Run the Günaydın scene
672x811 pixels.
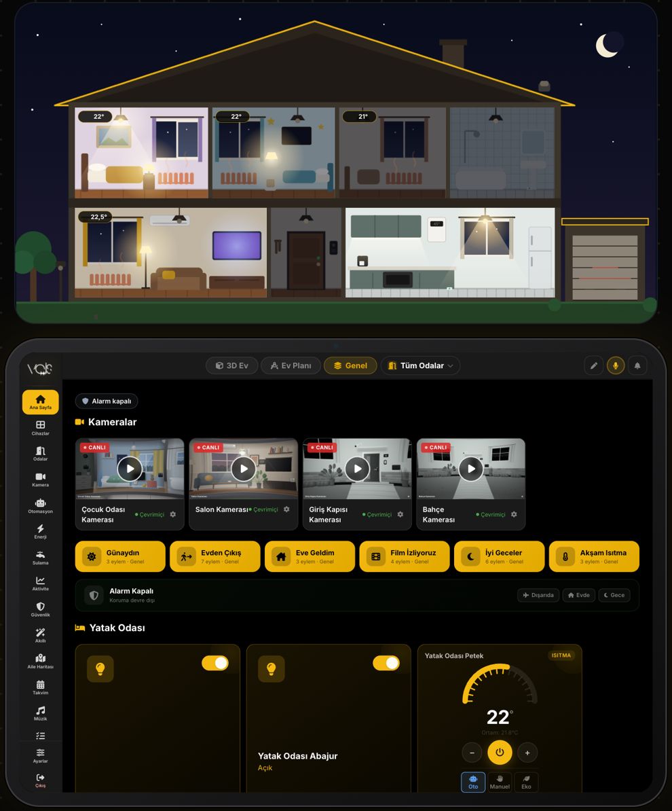[120, 556]
